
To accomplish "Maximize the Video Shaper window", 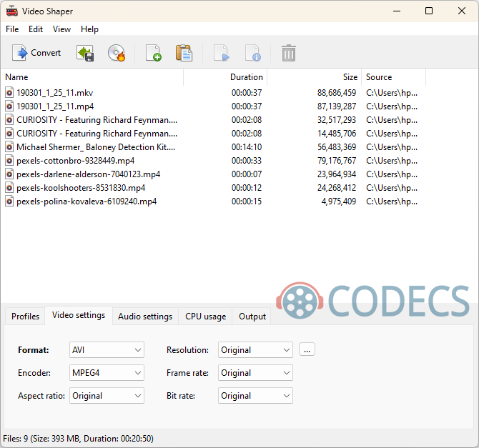I will tap(429, 11).
